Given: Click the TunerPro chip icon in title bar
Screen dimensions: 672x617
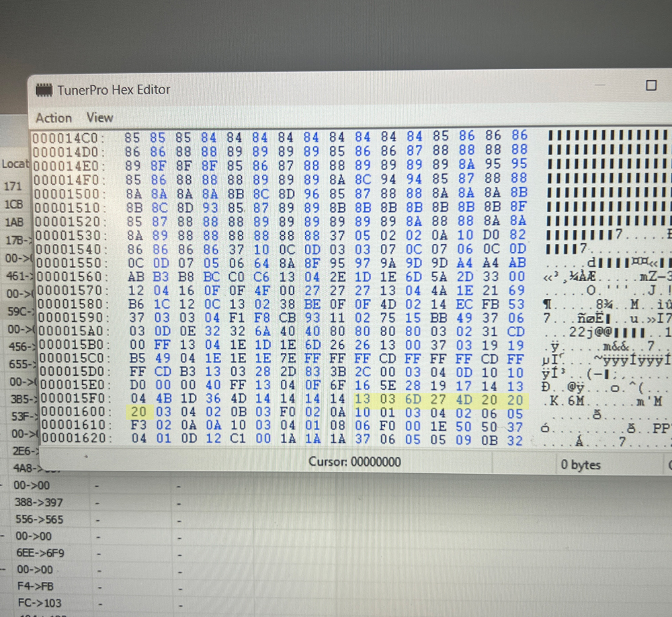Looking at the screenshot, I should point(44,89).
